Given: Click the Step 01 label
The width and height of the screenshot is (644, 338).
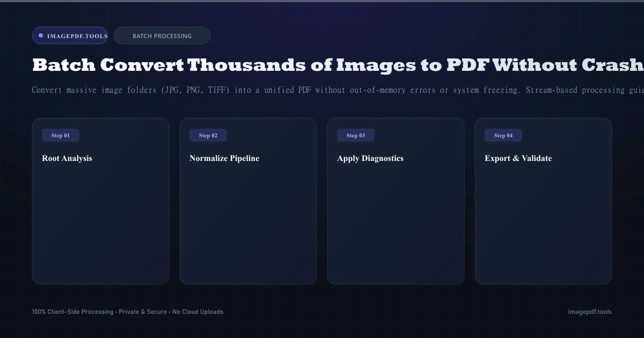Looking at the screenshot, I should pyautogui.click(x=61, y=135).
